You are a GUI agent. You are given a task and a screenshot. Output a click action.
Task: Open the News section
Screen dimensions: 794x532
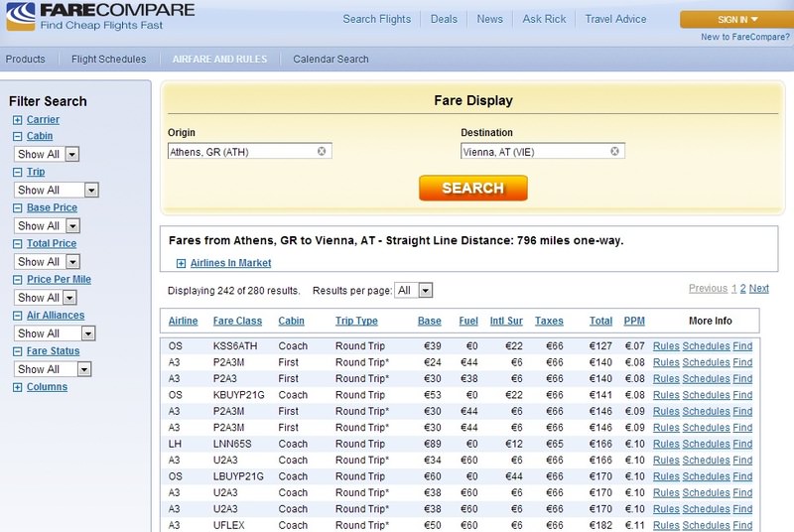pos(489,19)
